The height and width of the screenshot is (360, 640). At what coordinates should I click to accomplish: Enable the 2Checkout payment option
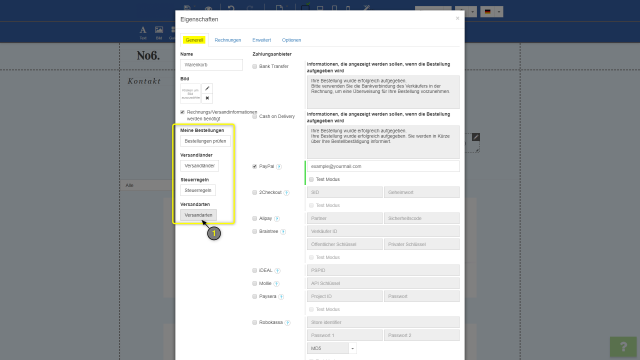point(255,192)
